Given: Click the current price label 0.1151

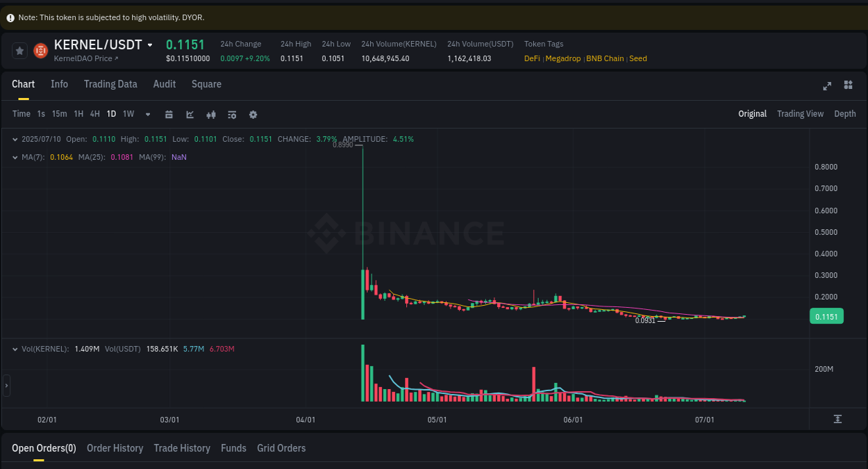Looking at the screenshot, I should pos(826,316).
